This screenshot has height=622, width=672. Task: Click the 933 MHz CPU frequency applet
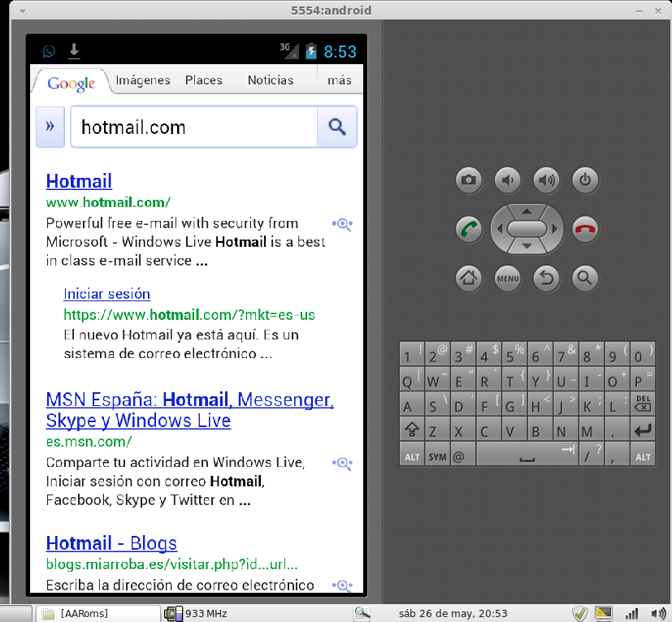click(196, 613)
